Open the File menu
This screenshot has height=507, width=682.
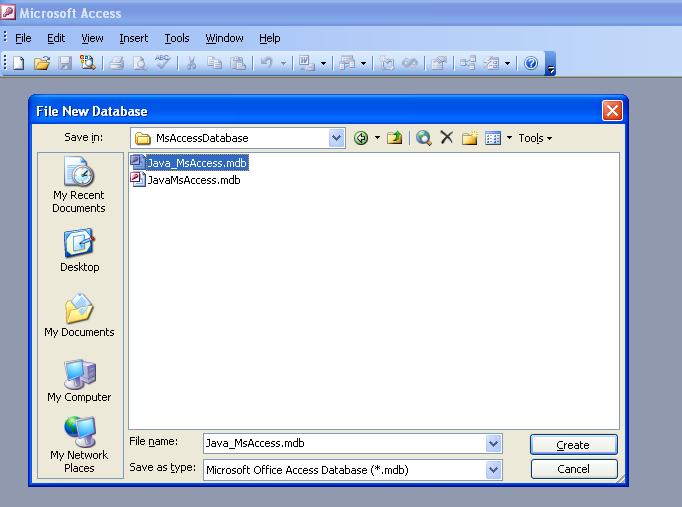click(23, 38)
